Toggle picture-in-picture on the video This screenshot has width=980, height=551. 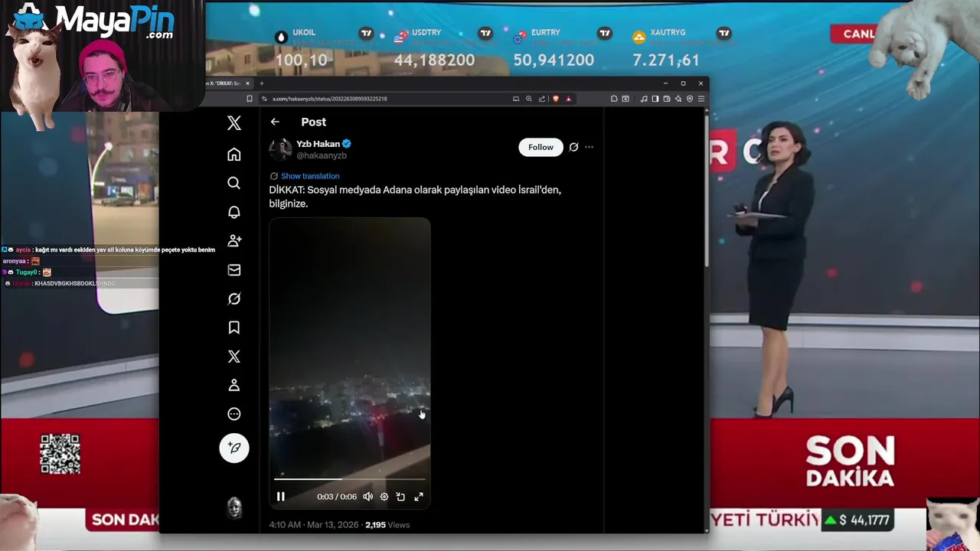[x=400, y=497]
